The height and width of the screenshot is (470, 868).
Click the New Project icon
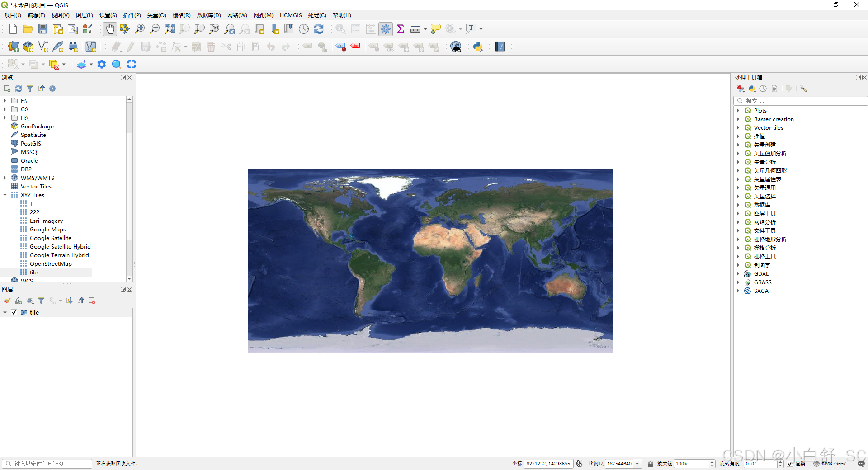coord(13,29)
